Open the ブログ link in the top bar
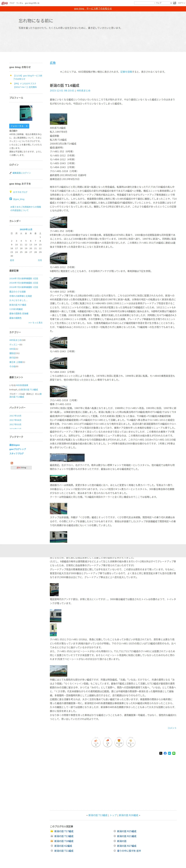The height and width of the screenshot is (868, 186). point(12,3)
